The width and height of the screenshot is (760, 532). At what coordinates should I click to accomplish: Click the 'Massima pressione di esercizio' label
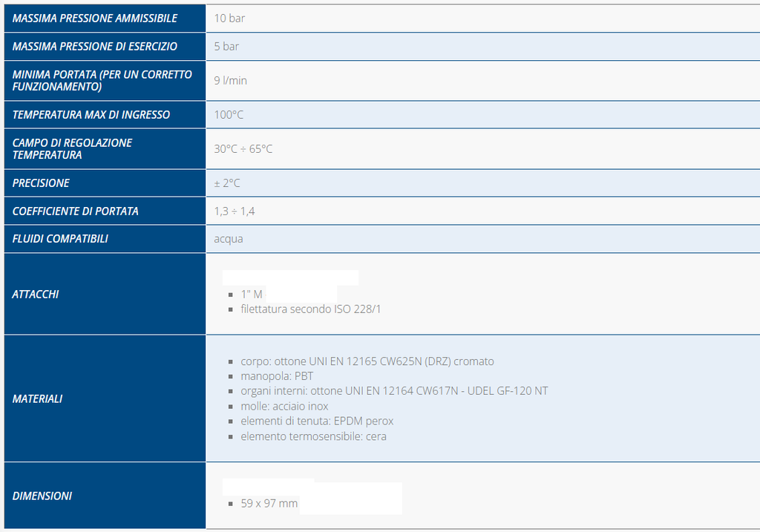94,46
